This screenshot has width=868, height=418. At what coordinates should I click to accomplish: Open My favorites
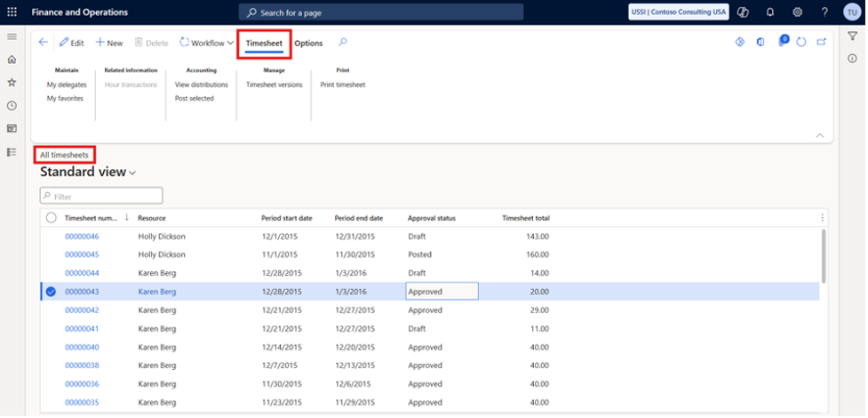point(65,98)
